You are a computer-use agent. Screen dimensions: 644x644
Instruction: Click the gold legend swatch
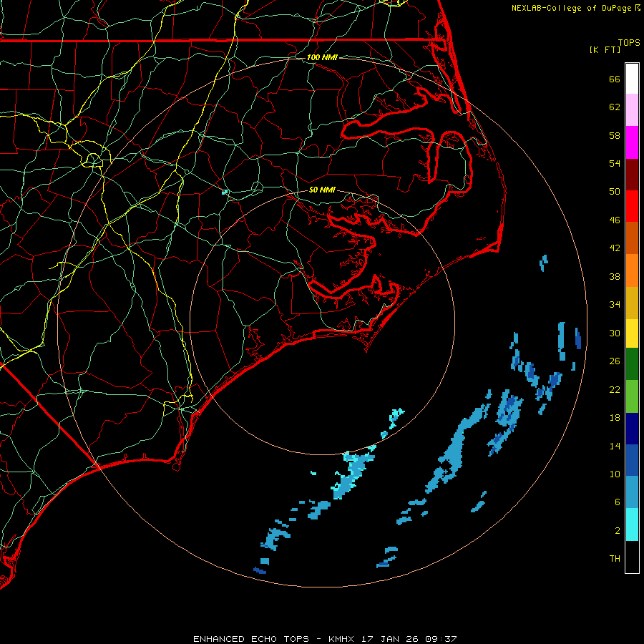[632, 302]
